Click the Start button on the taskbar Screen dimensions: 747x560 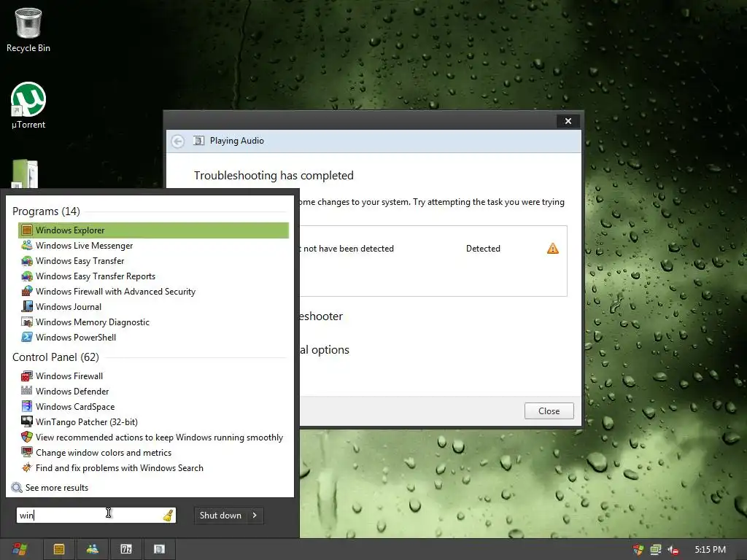point(20,550)
